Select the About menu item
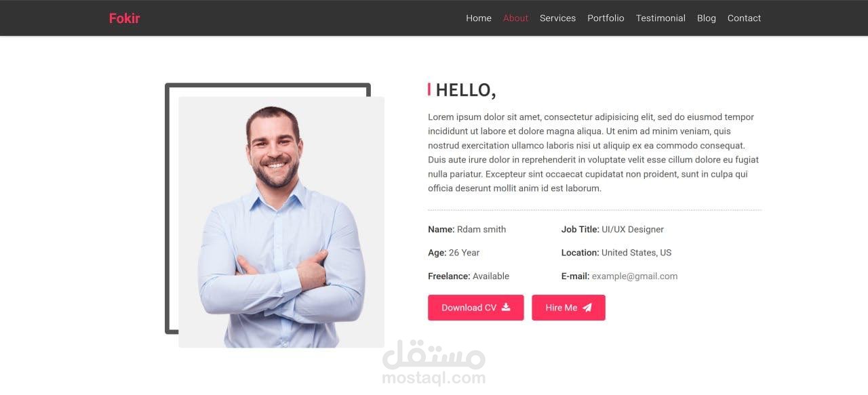The width and height of the screenshot is (868, 395). pos(515,18)
